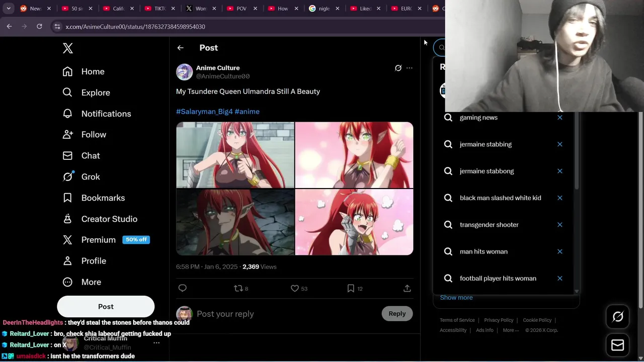This screenshot has height=362, width=644.
Task: Select the football player hits woman search
Action: pos(498,279)
